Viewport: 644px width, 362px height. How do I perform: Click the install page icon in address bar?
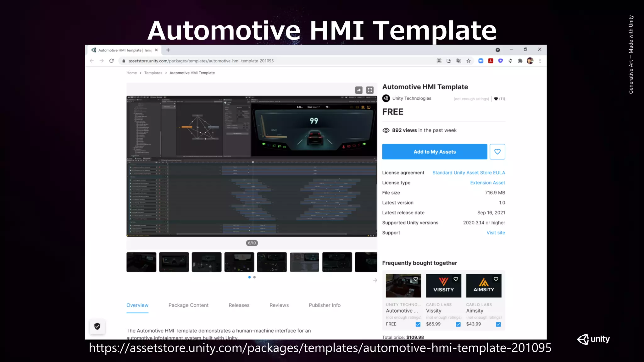pos(449,61)
